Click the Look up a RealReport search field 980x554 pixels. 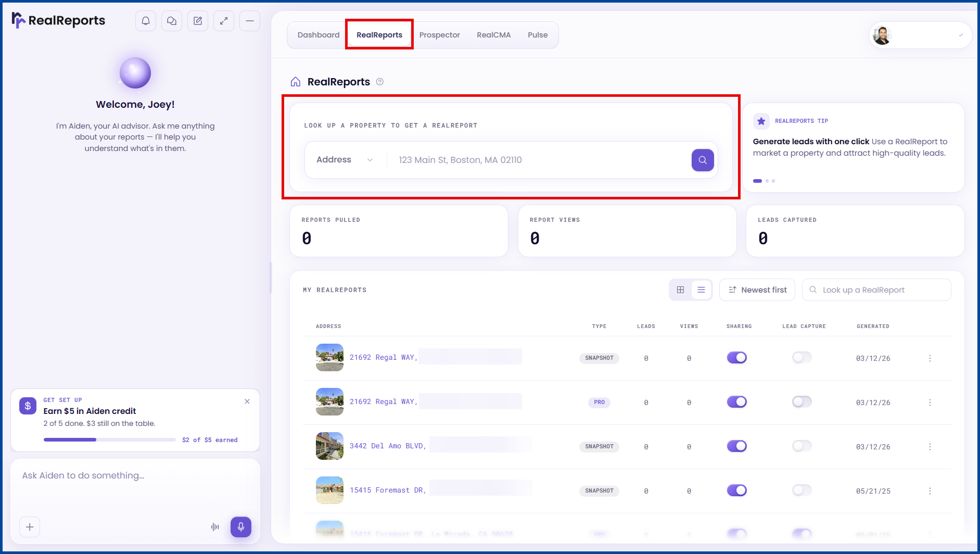pos(877,290)
